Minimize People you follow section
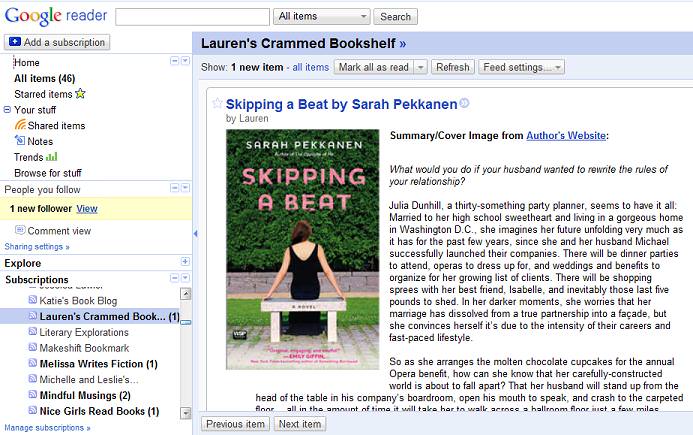Image resolution: width=693 pixels, height=435 pixels. 175,188
